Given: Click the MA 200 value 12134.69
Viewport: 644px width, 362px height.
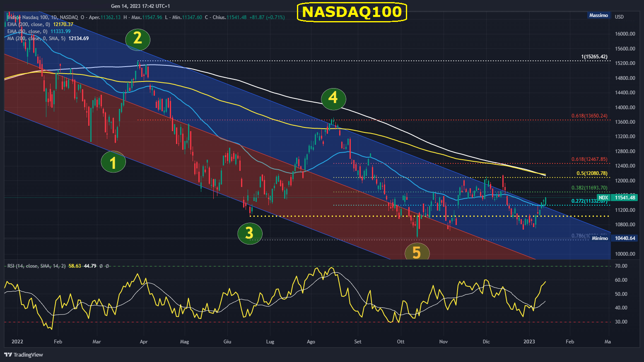Looking at the screenshot, I should tap(79, 38).
